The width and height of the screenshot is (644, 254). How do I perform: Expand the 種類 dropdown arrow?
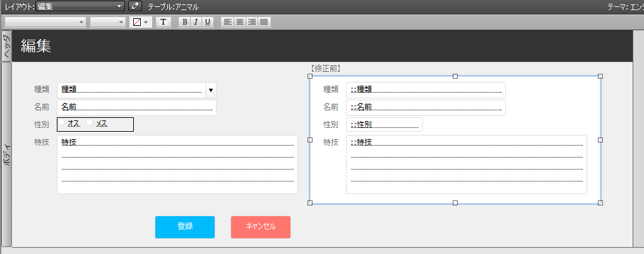pyautogui.click(x=211, y=90)
